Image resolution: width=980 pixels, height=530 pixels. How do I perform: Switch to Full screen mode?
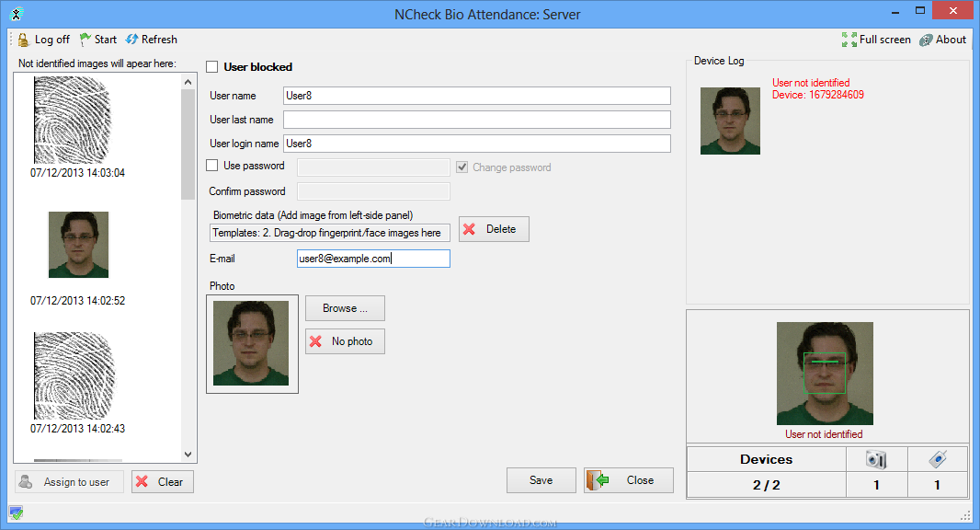(875, 40)
